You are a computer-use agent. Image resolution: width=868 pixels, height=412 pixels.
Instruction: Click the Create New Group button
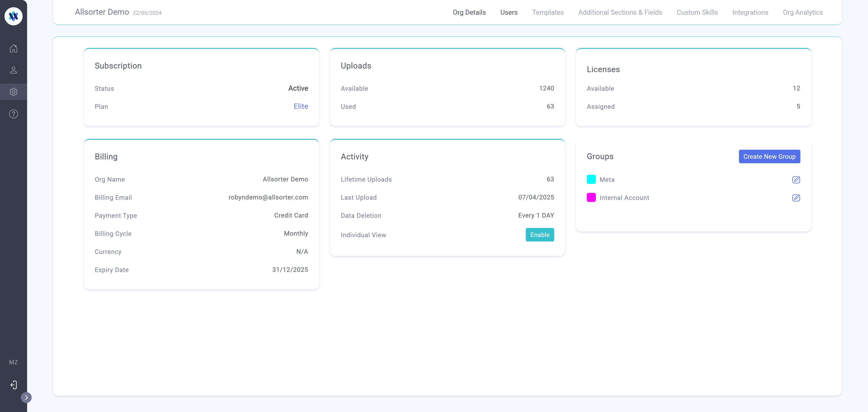pyautogui.click(x=769, y=156)
